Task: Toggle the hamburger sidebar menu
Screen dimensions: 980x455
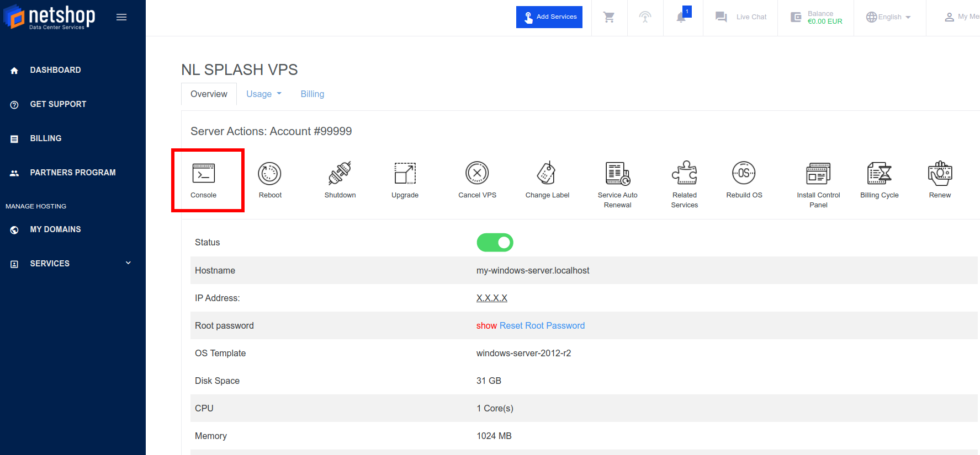Action: coord(121,17)
